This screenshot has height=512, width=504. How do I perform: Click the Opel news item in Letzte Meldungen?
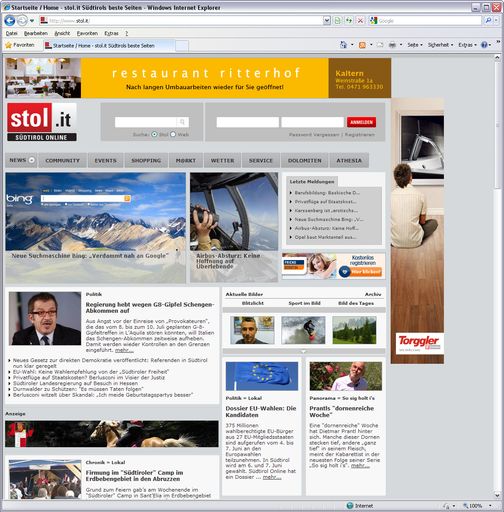pyautogui.click(x=325, y=237)
